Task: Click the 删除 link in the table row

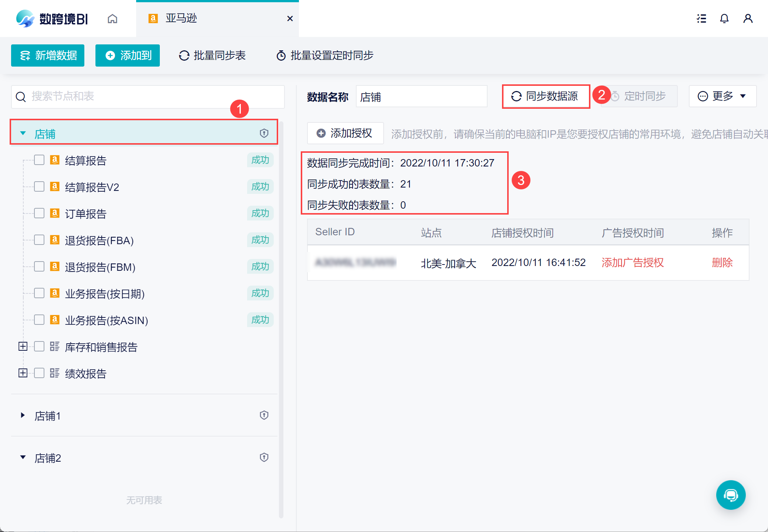Action: 722,263
